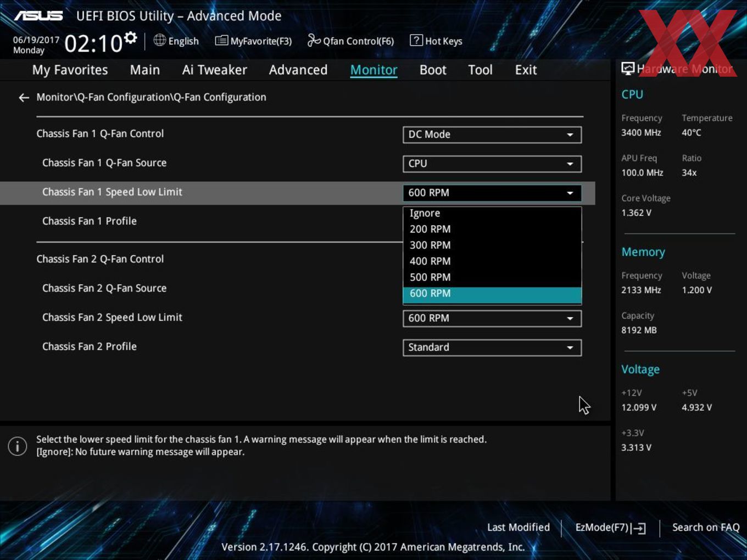
Task: Choose 300 RPM from the list
Action: pos(492,245)
